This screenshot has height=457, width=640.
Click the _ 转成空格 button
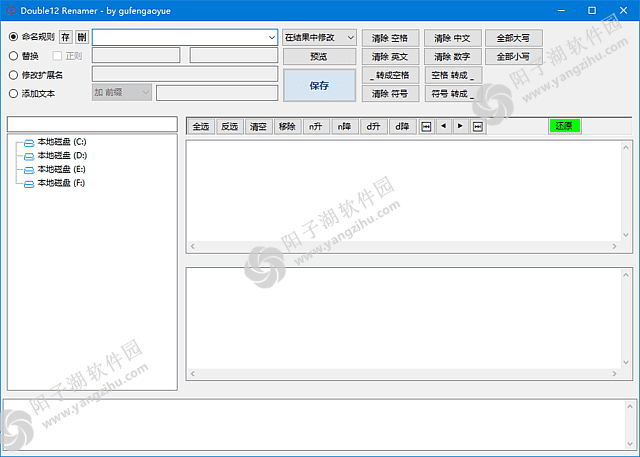coord(390,75)
